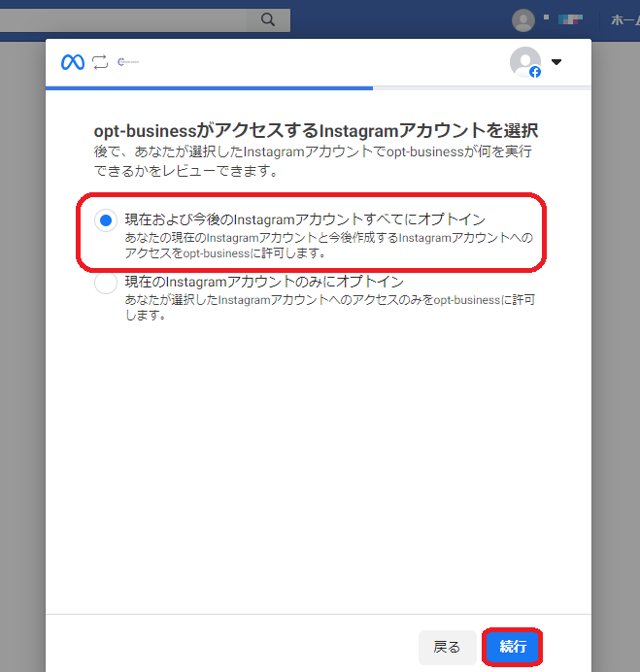Click the 続行 (Continue) button
Viewport: 640px width, 672px height.
coord(512,647)
